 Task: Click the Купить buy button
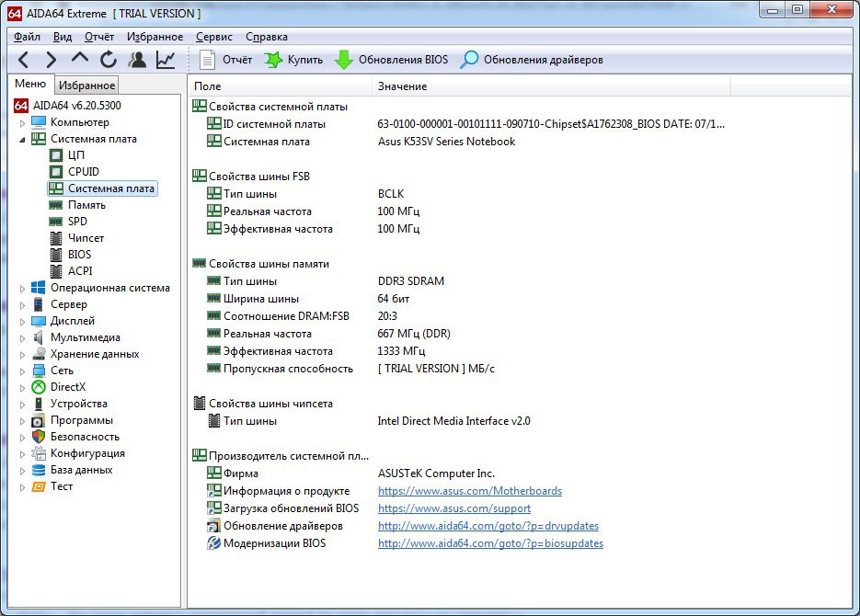pyautogui.click(x=293, y=60)
